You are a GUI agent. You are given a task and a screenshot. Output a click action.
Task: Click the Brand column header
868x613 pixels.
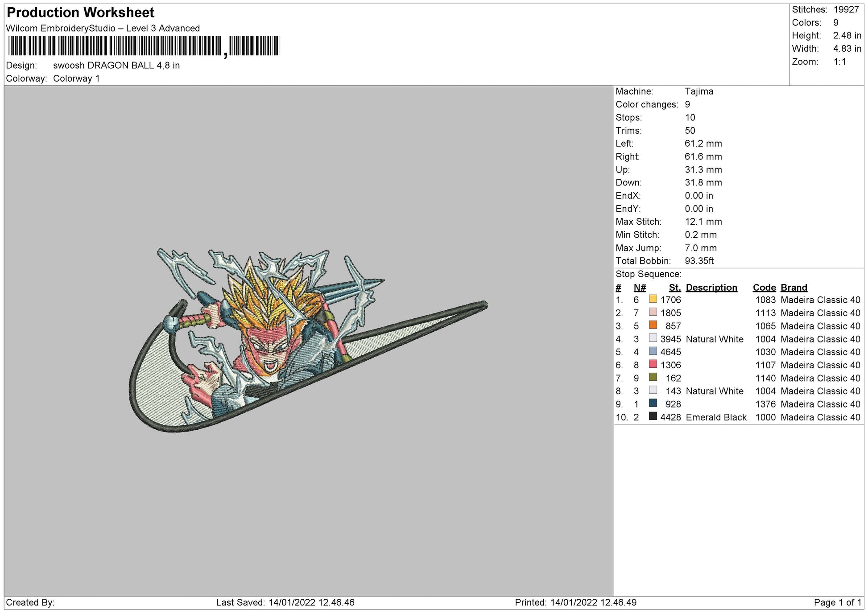point(794,288)
